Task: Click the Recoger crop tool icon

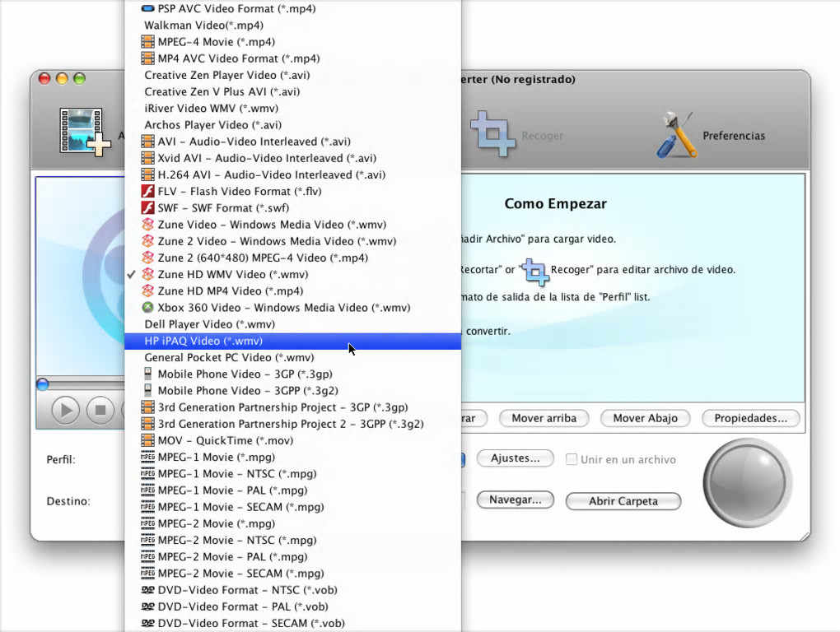Action: click(494, 133)
